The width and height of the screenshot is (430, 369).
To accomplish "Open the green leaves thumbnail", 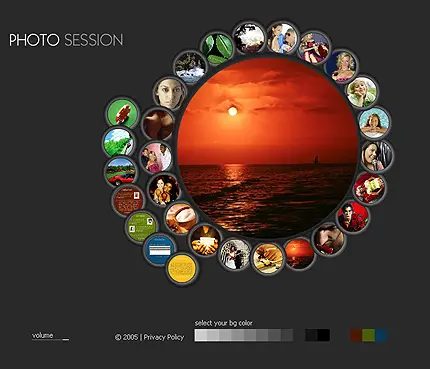I will pyautogui.click(x=218, y=48).
